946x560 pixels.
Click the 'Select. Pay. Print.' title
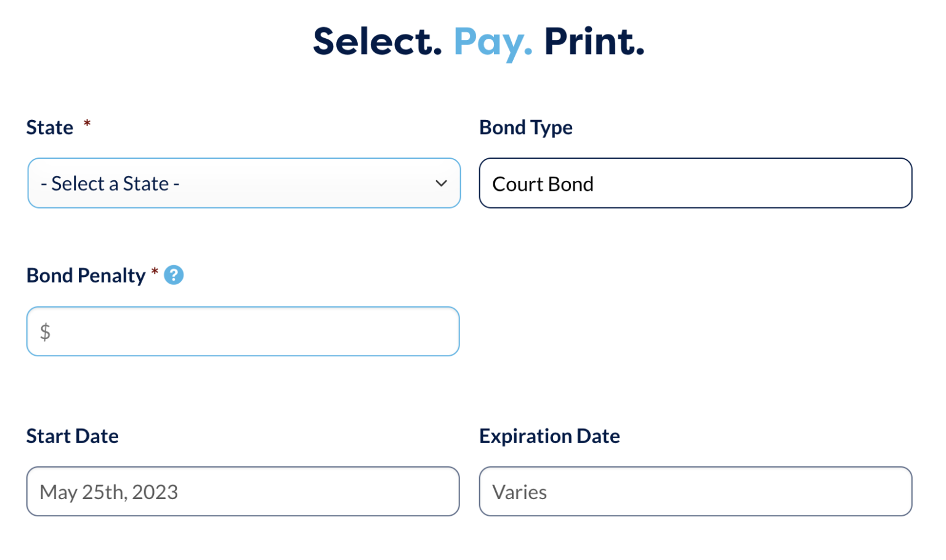(479, 42)
